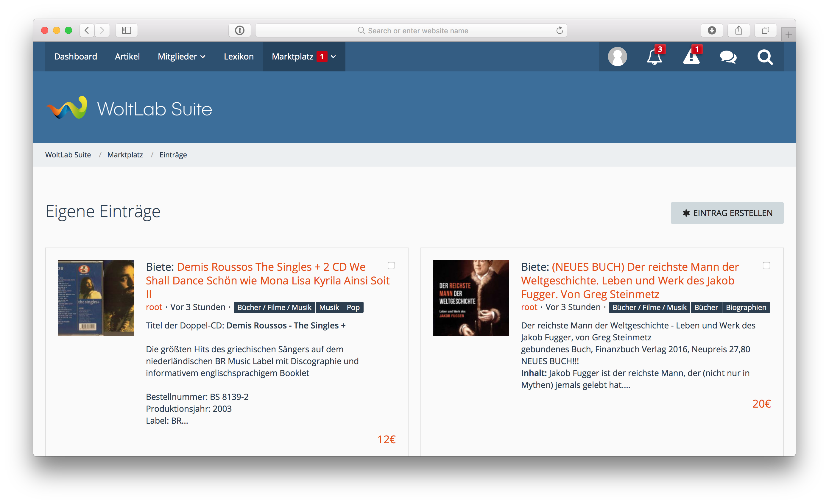This screenshot has width=829, height=504.
Task: Open the Lexikon menu item
Action: [x=239, y=57]
